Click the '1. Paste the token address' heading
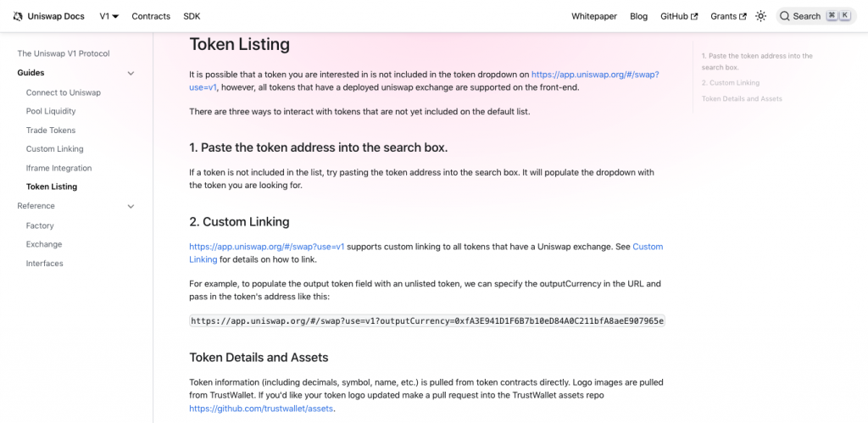 point(319,147)
